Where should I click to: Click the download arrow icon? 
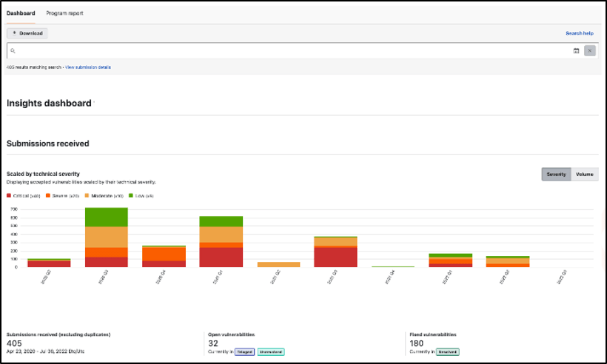15,33
